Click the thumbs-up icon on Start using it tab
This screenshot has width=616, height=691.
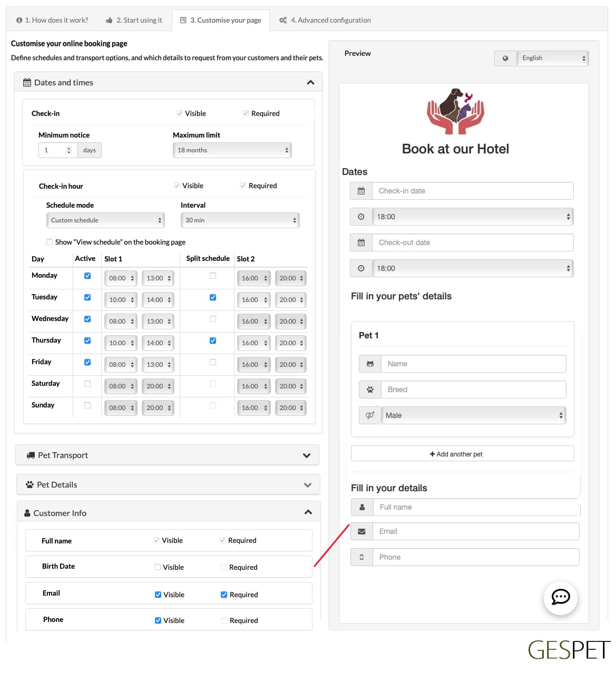(109, 21)
